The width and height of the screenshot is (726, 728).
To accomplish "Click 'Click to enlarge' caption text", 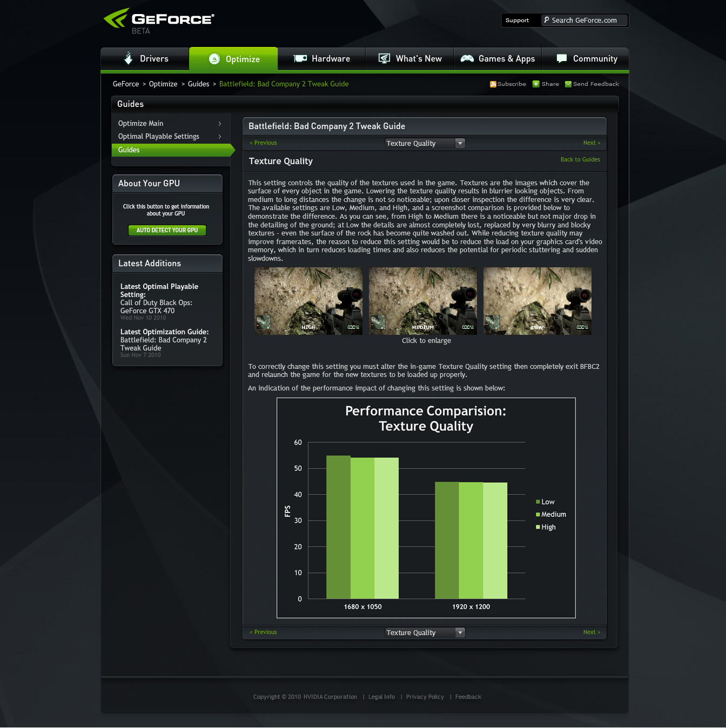I will click(426, 340).
